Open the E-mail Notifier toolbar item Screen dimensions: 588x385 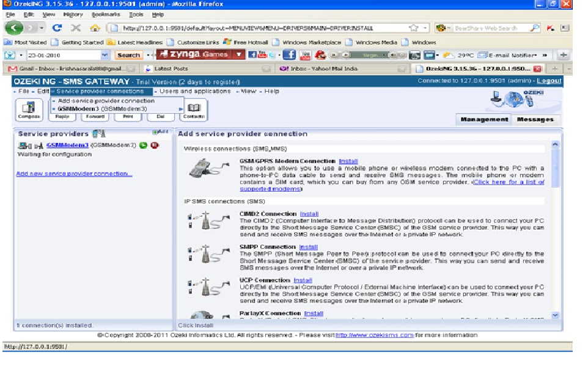pyautogui.click(x=507, y=55)
